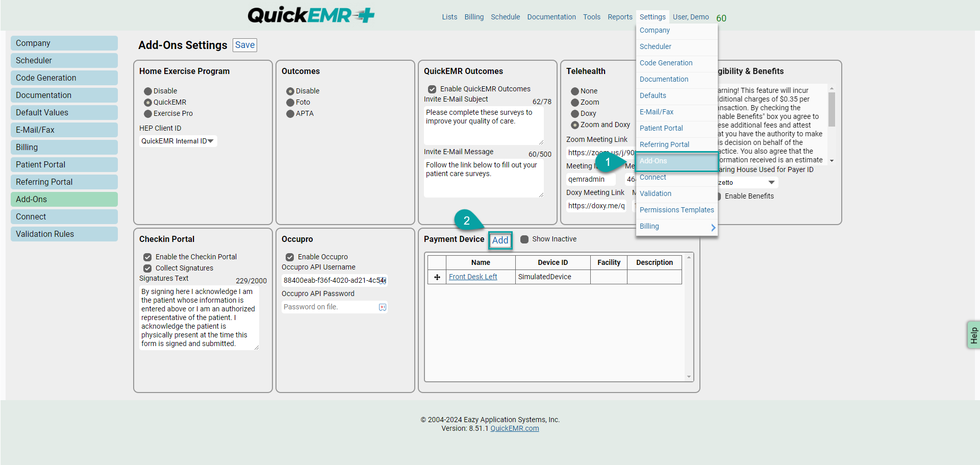Toggle Show Inactive payment devices
980x465 pixels.
[x=524, y=239]
